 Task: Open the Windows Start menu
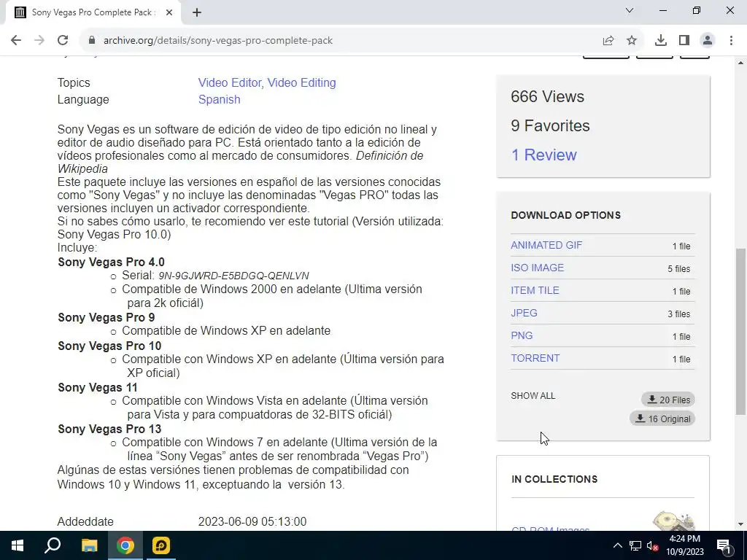click(x=18, y=545)
